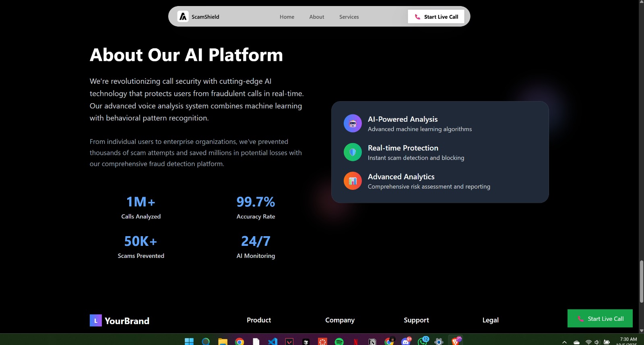
Task: Open the Home nav item
Action: 287,17
